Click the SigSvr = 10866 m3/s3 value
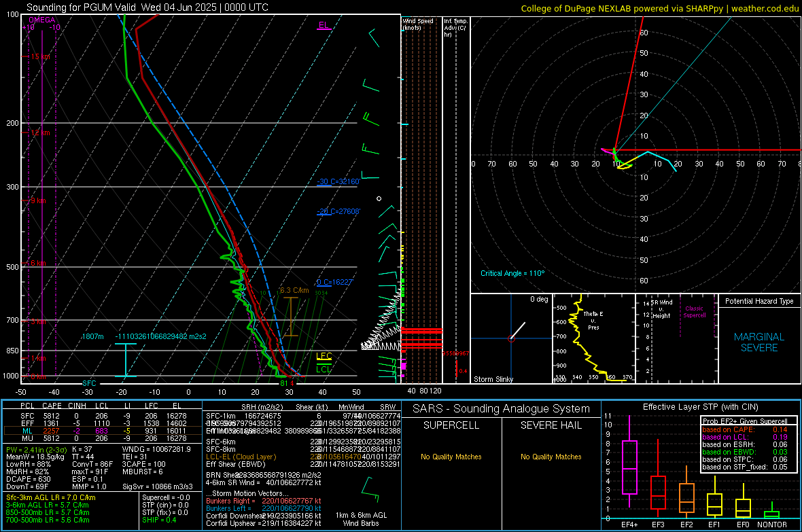The height and width of the screenshot is (532, 802). pos(158,487)
